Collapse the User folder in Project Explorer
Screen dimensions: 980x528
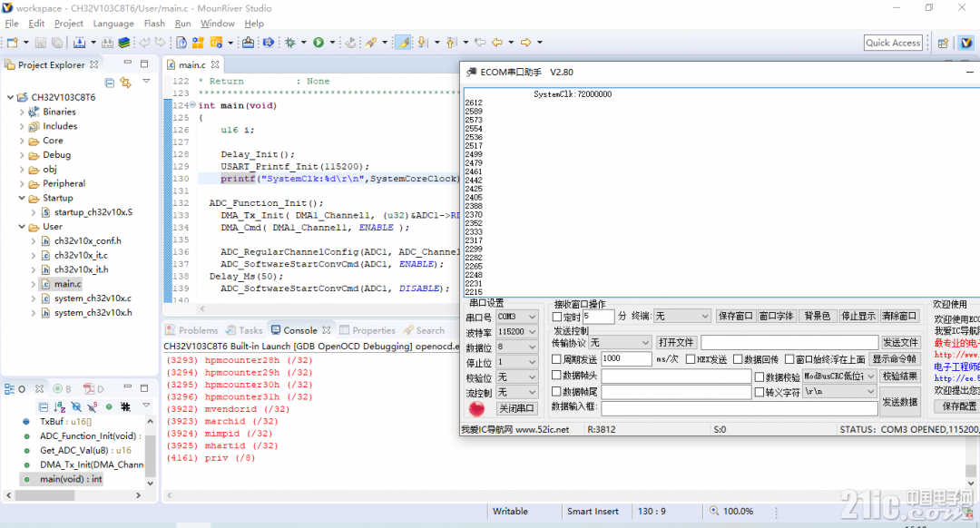(x=22, y=227)
